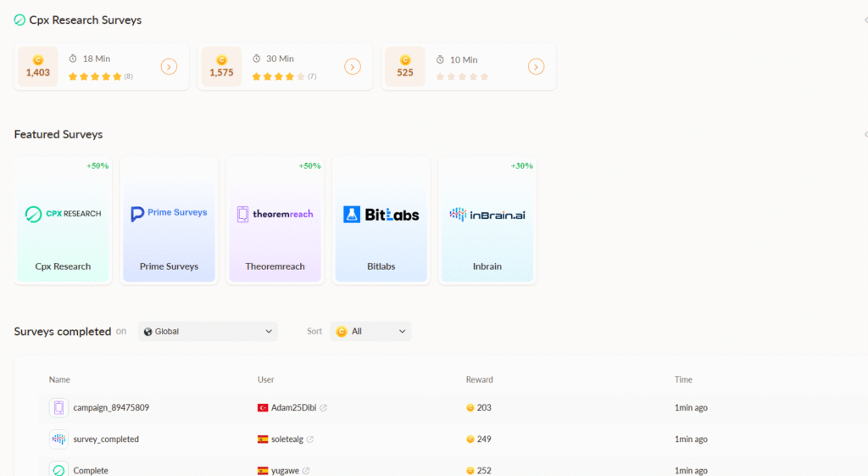Screen dimensions: 868x476
Task: Open the 1,575 coin survey arrow
Action: click(x=353, y=66)
